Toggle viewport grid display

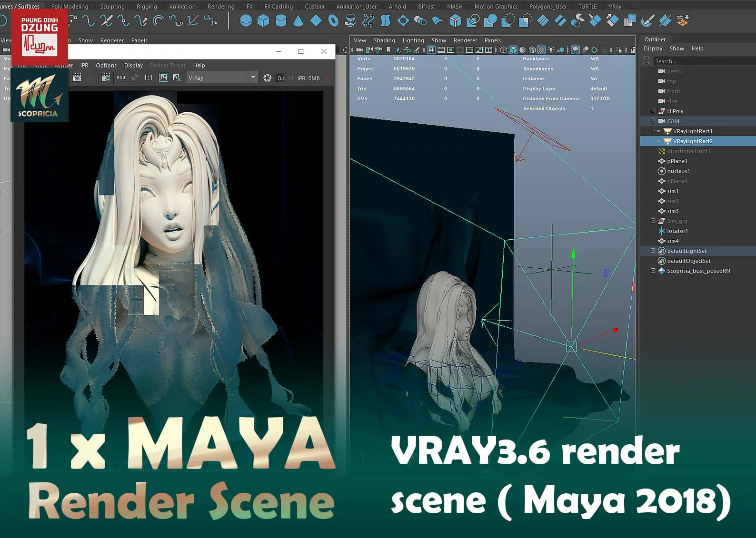click(431, 50)
